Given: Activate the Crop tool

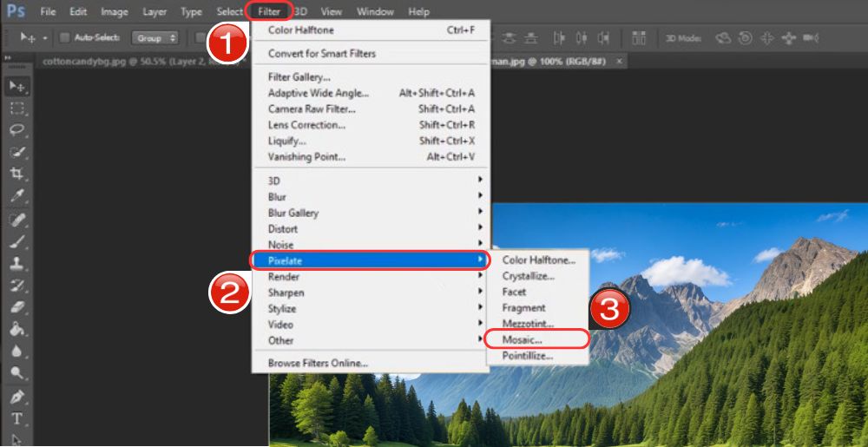Looking at the screenshot, I should click(16, 174).
